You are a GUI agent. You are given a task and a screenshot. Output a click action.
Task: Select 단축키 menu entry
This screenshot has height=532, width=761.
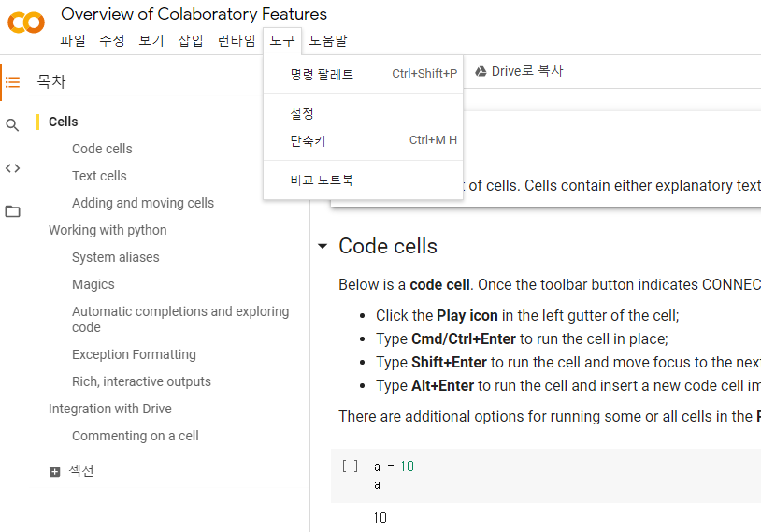pos(363,141)
